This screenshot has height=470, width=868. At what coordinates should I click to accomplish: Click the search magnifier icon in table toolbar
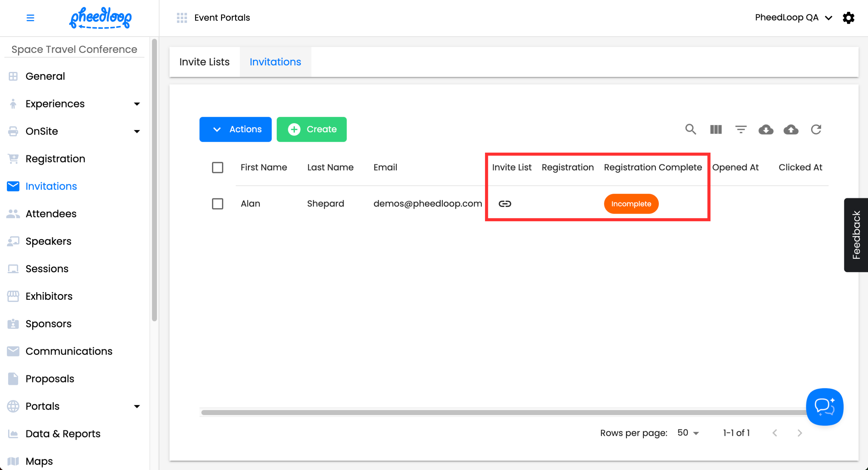tap(690, 129)
